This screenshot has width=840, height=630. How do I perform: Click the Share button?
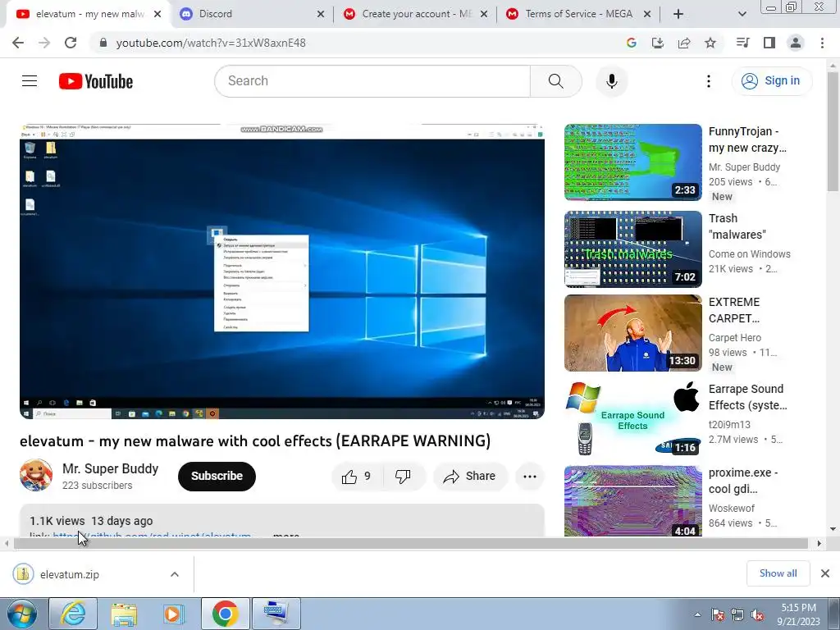tap(469, 477)
